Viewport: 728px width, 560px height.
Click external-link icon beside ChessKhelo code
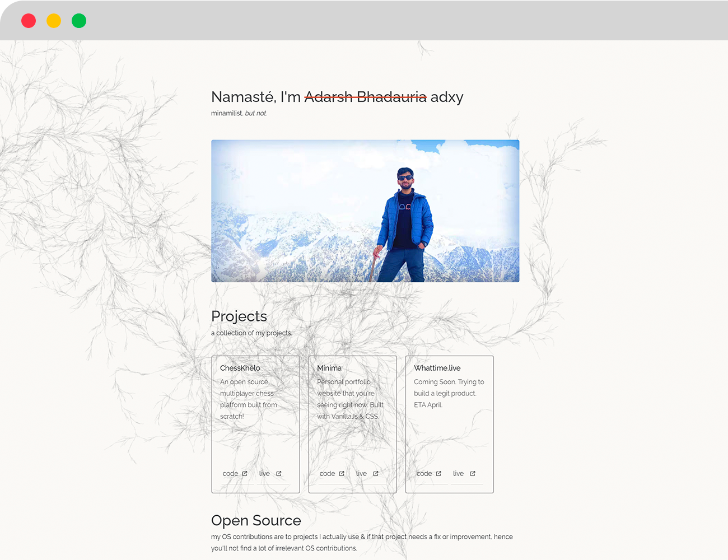coord(245,474)
